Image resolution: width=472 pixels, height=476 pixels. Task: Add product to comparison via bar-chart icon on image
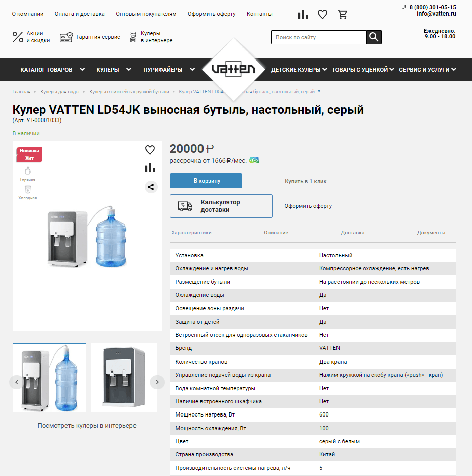point(150,167)
